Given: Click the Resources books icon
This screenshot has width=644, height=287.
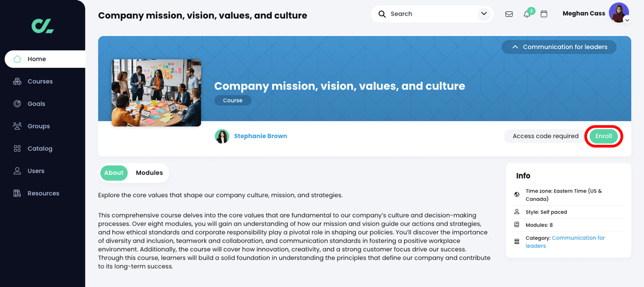Looking at the screenshot, I should [x=17, y=193].
